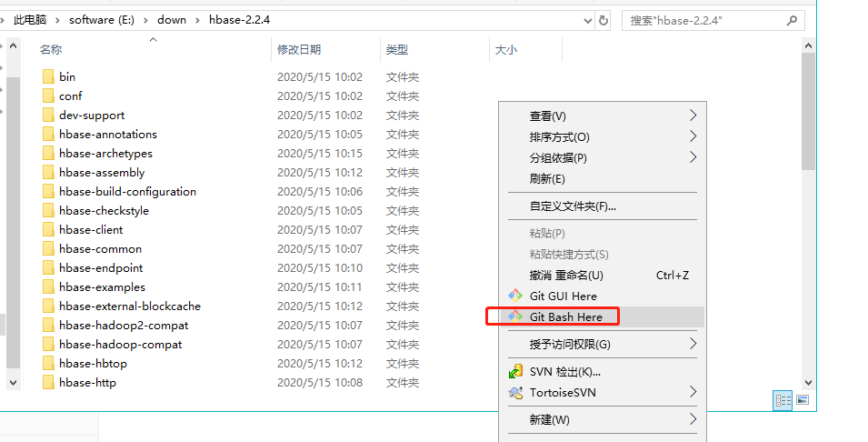Select the hbase-checkstyle folder icon
868x442 pixels.
[x=48, y=210]
